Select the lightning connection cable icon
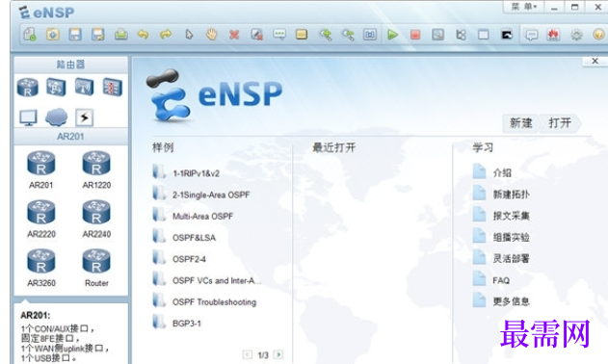The width and height of the screenshot is (608, 364). tap(84, 117)
